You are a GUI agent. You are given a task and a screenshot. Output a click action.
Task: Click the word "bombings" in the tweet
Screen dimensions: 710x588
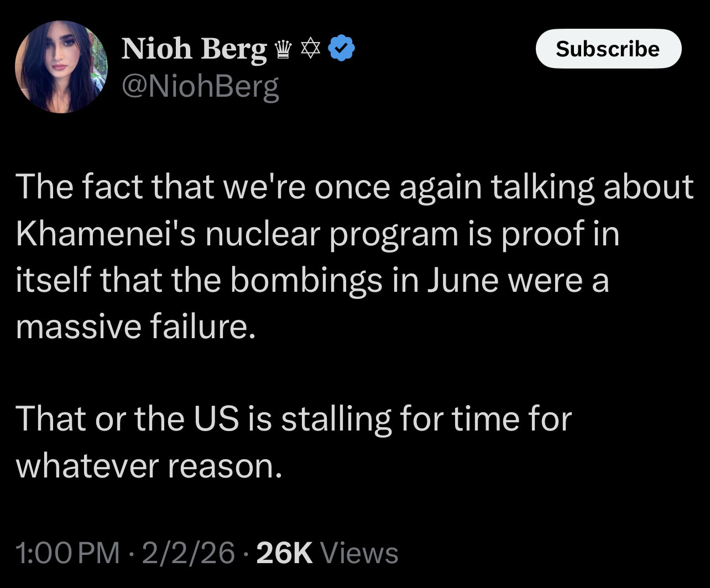(305, 280)
